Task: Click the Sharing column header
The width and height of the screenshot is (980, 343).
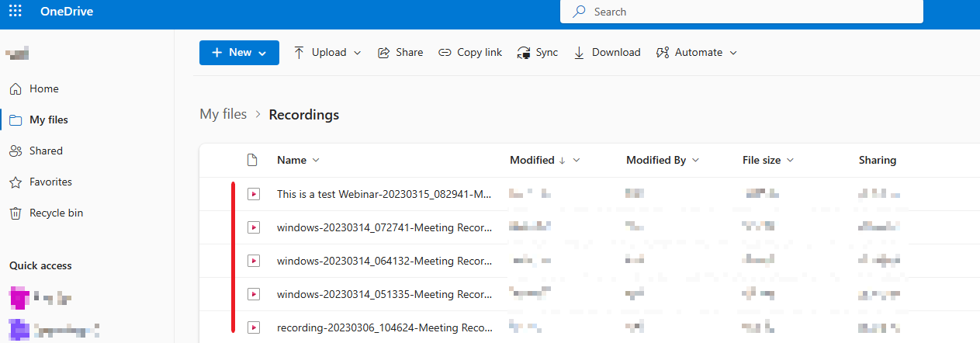Action: (878, 161)
